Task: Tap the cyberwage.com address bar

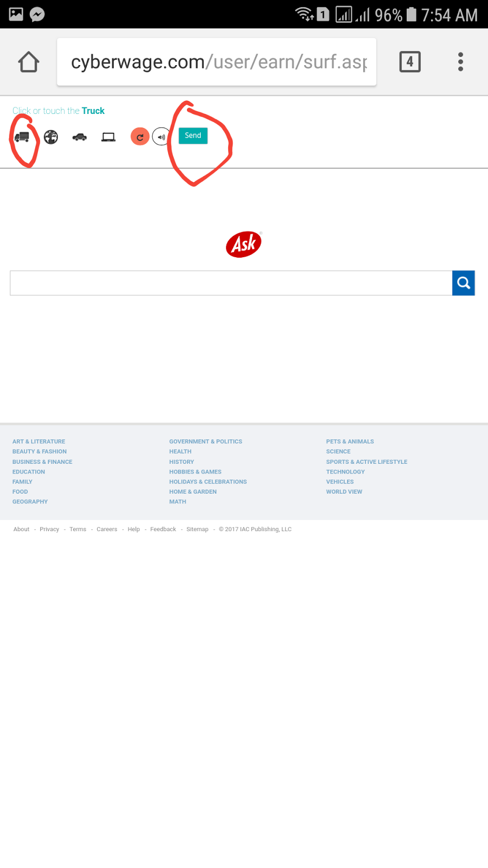Action: coord(216,62)
